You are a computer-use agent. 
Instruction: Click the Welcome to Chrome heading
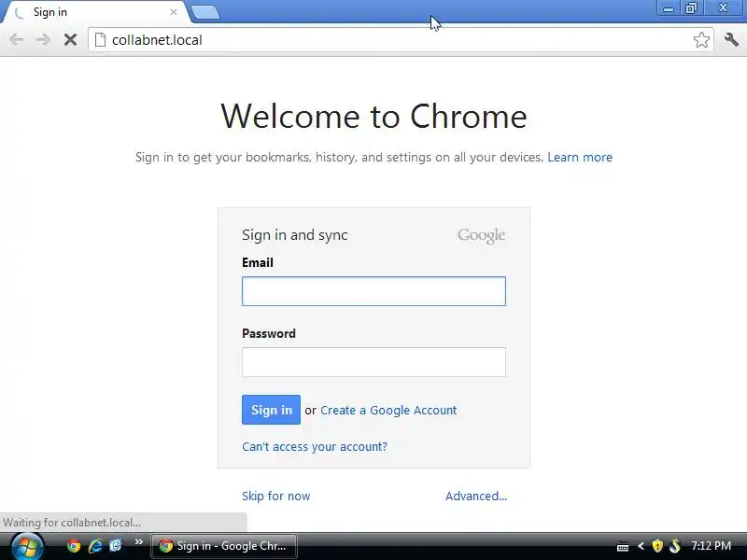click(373, 116)
